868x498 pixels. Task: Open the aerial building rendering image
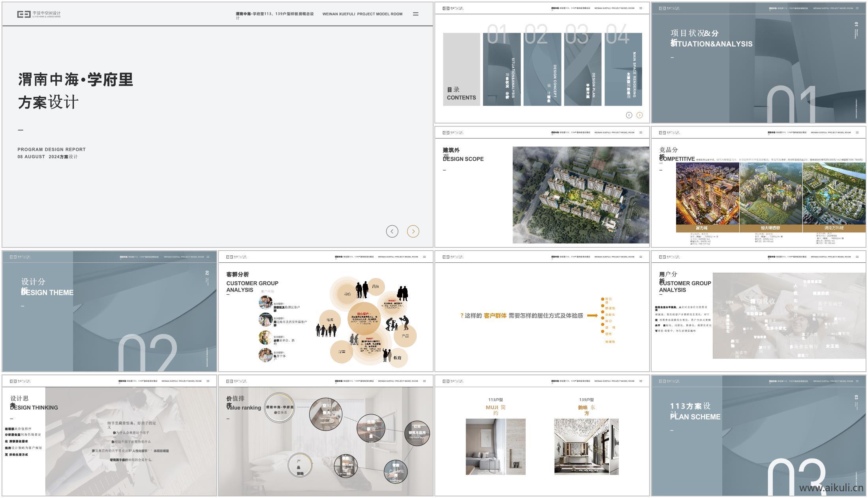click(581, 195)
